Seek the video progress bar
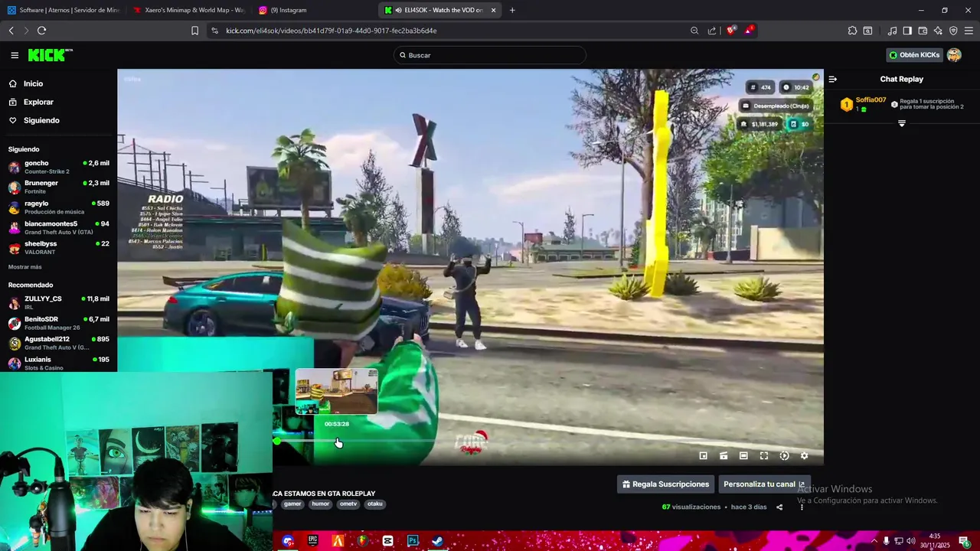Viewport: 980px width, 551px height. point(547,441)
